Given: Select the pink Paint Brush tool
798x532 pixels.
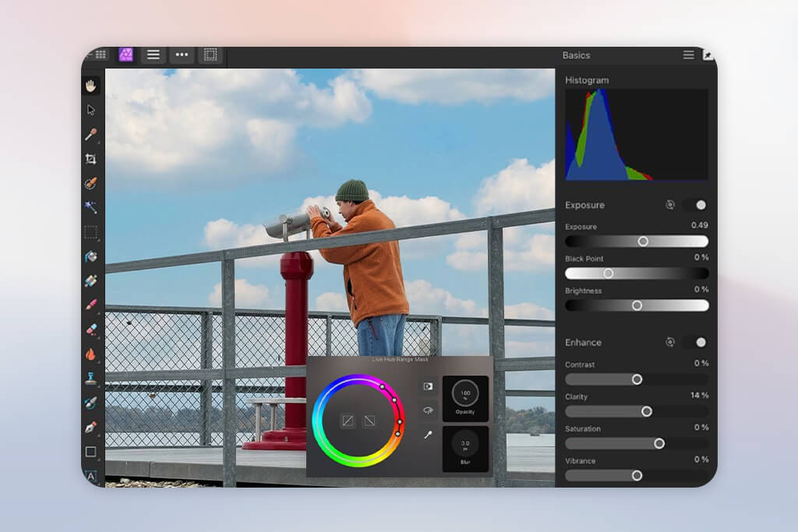Looking at the screenshot, I should coord(91,305).
